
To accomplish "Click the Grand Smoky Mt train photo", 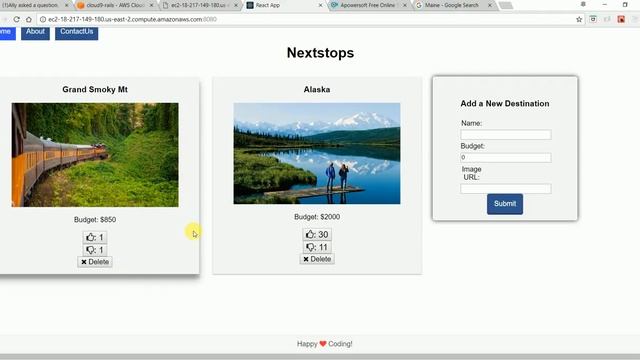I will click(95, 155).
